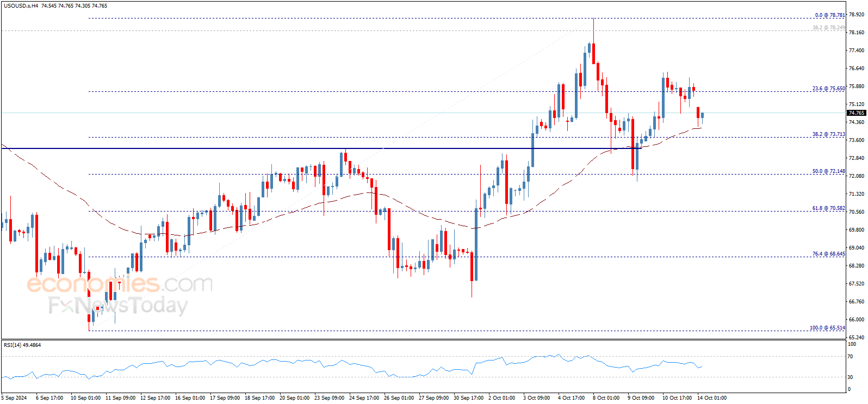The height and width of the screenshot is (404, 868).
Task: Select the 20 Sep 01:00 time label
Action: [x=295, y=398]
